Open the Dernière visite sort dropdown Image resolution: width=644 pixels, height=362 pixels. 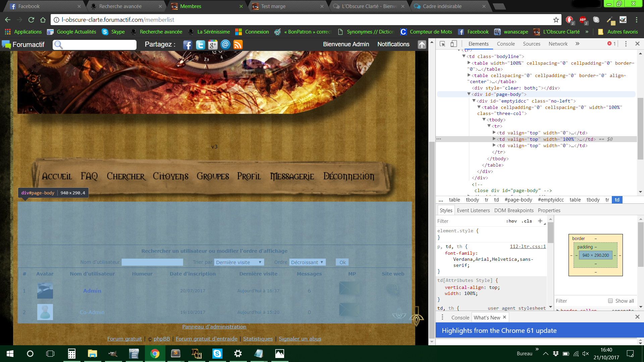pyautogui.click(x=239, y=262)
